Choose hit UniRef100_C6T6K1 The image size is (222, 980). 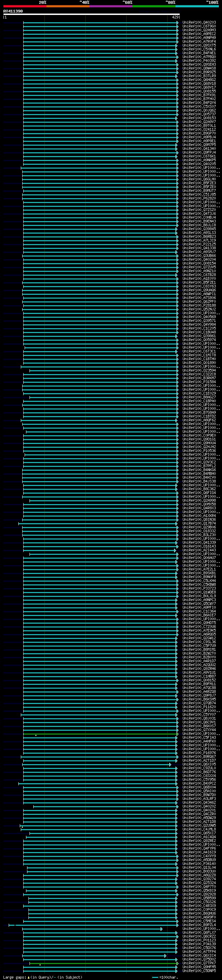tap(199, 156)
